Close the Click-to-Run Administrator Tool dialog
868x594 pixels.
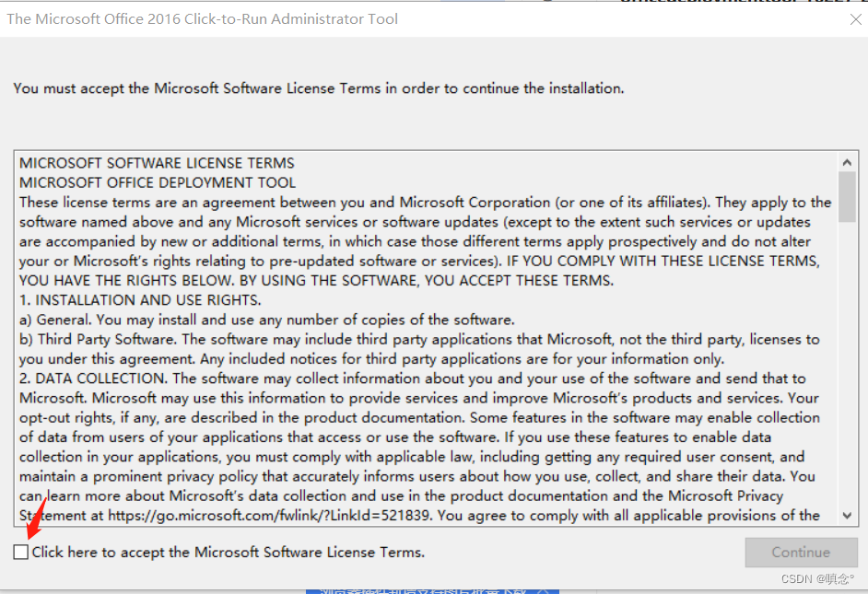[855, 19]
